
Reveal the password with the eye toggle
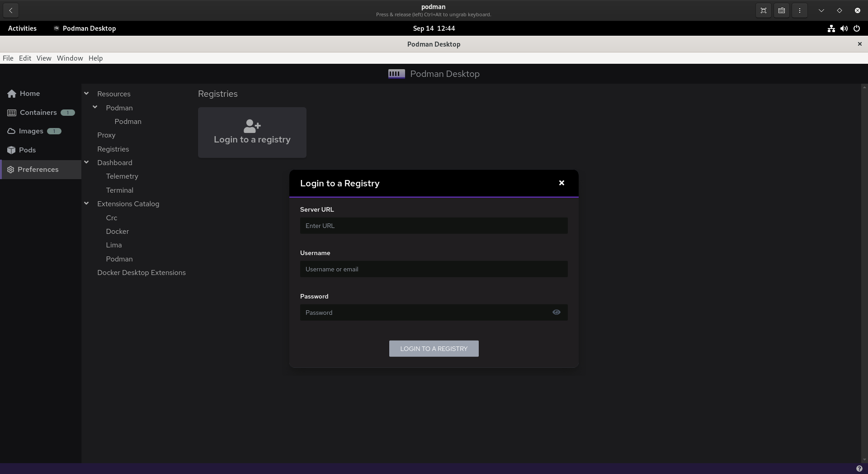[x=557, y=312]
